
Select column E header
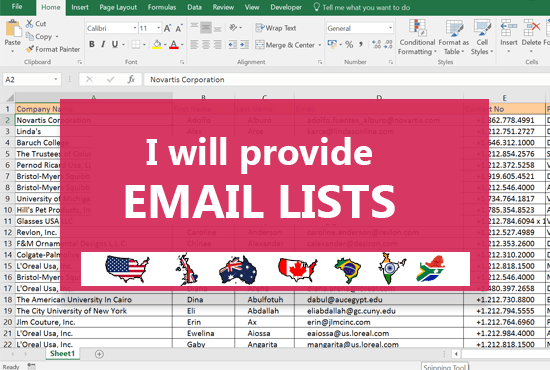click(x=504, y=98)
